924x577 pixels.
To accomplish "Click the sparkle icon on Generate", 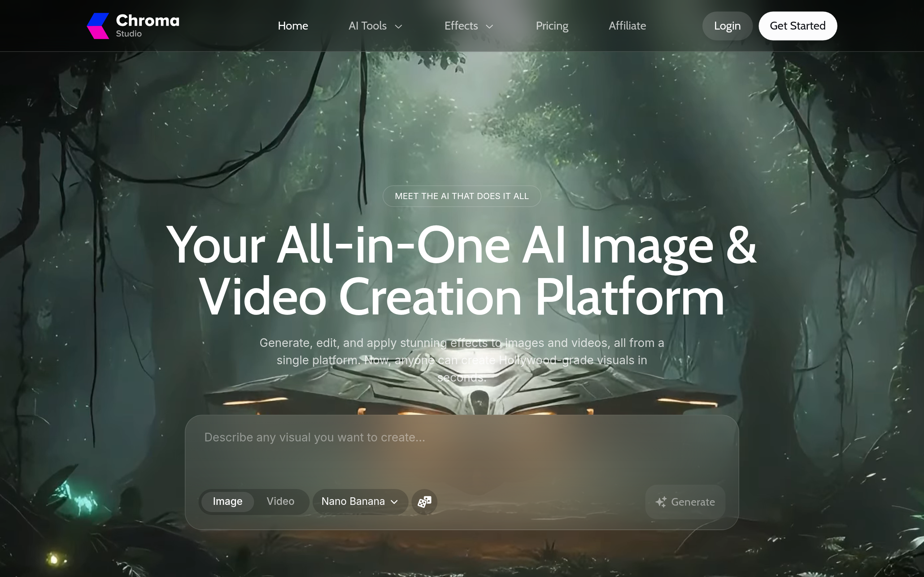I will click(x=661, y=502).
